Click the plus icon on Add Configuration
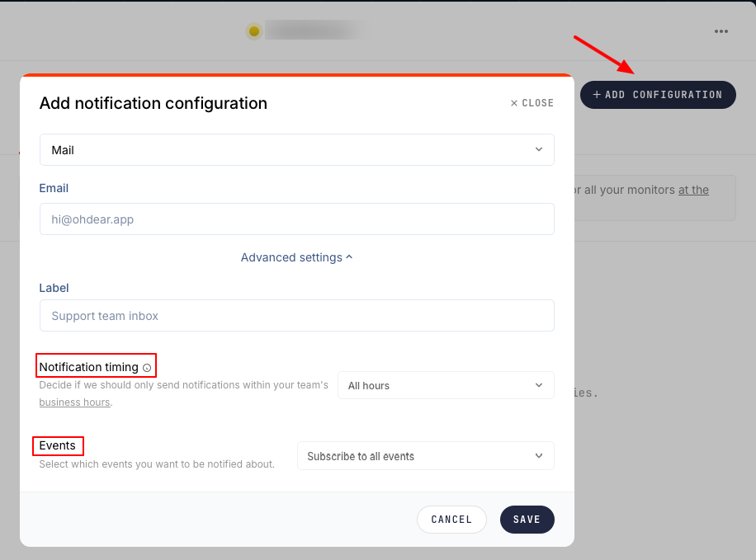 pos(597,95)
